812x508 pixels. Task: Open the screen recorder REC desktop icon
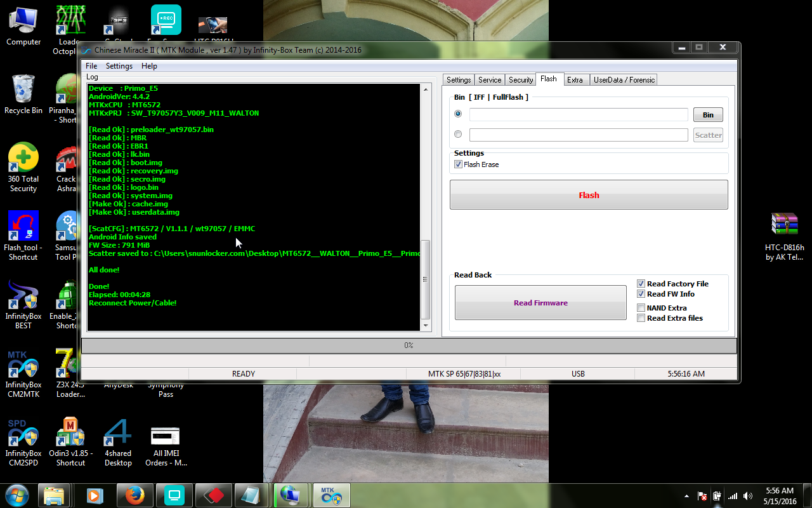(166, 20)
